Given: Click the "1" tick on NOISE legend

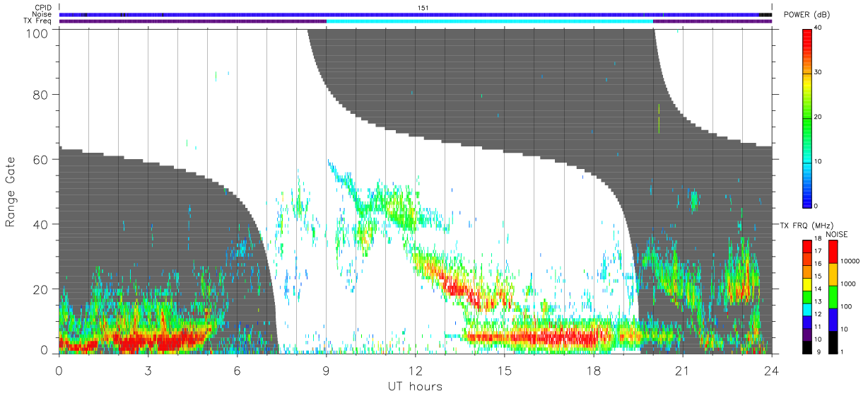Looking at the screenshot, I should 843,351.
